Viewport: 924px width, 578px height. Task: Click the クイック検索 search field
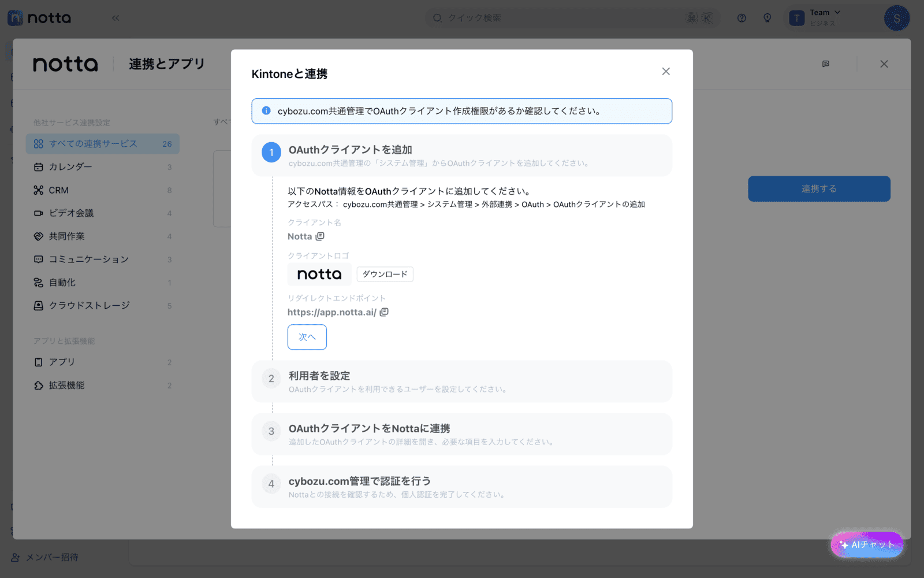coord(572,18)
